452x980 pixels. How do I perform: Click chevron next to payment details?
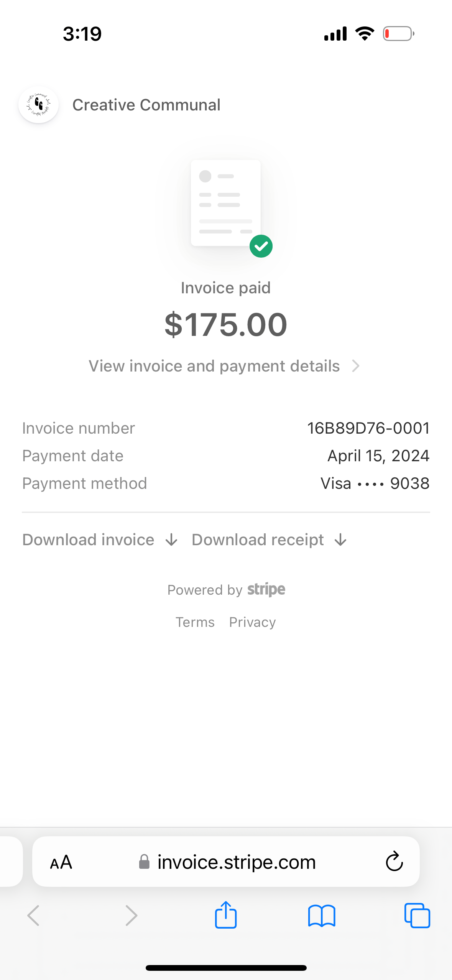[356, 366]
